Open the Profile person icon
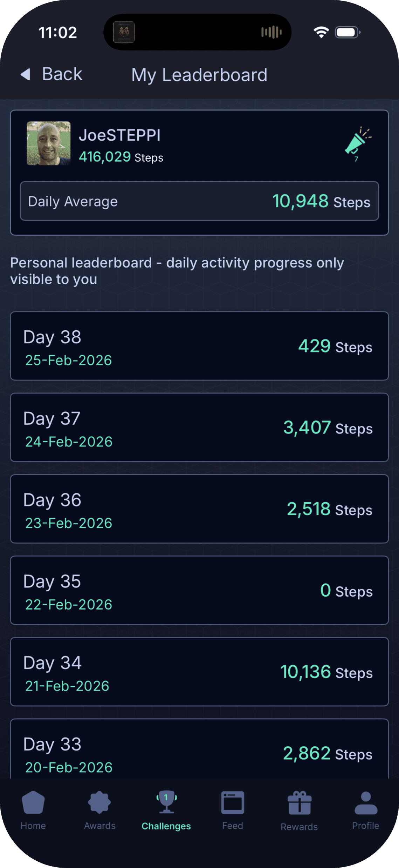 [366, 803]
